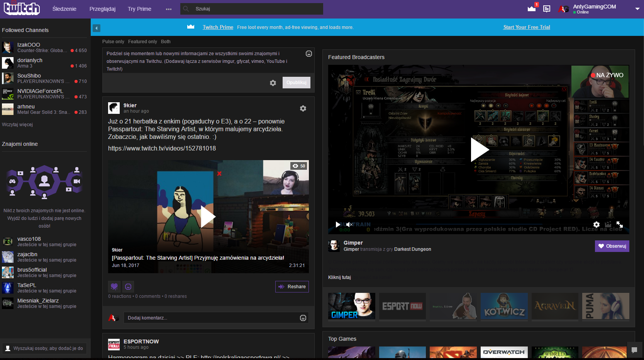644x360 pixels.
Task: Click the emoji picker in post composer
Action: pyautogui.click(x=309, y=54)
